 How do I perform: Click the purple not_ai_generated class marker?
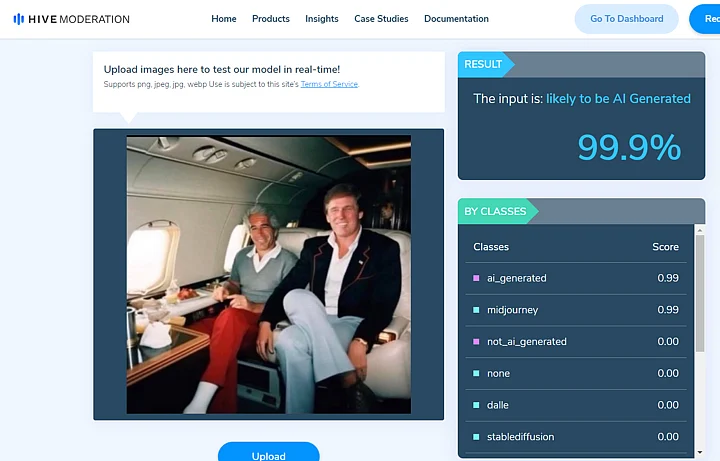(476, 342)
